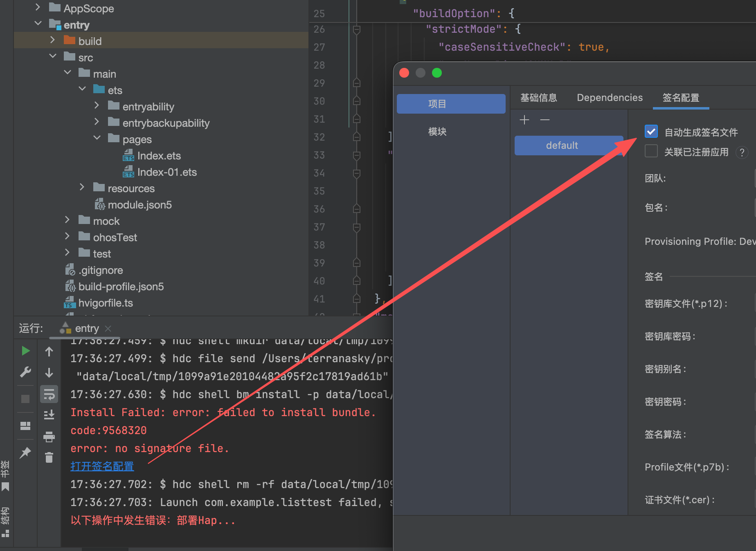Click line number 32 in gutter
Viewport: 756px width, 551px height.
[319, 137]
